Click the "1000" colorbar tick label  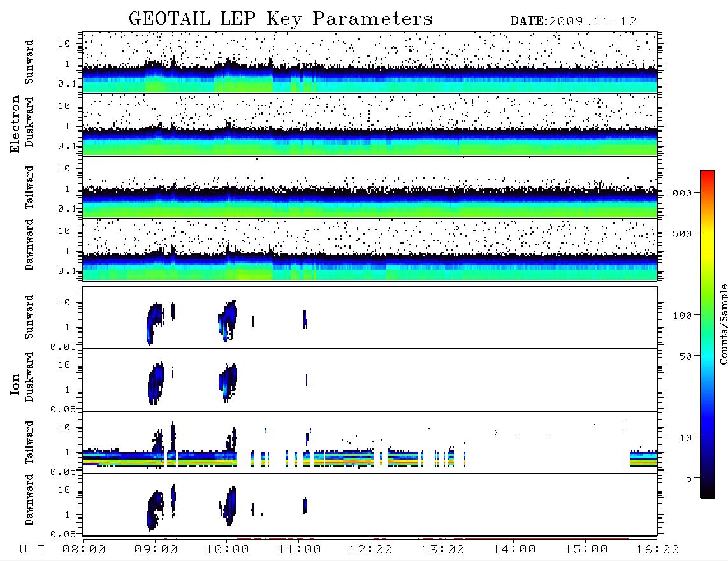[680, 193]
